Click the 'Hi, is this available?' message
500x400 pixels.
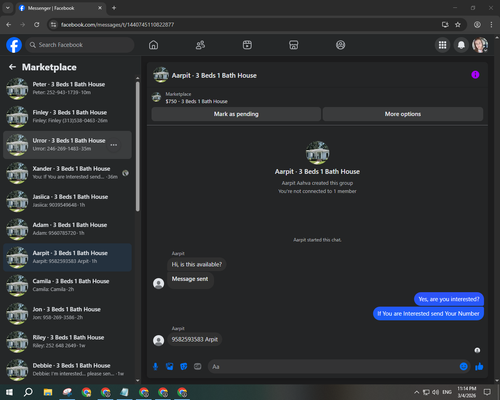(197, 264)
